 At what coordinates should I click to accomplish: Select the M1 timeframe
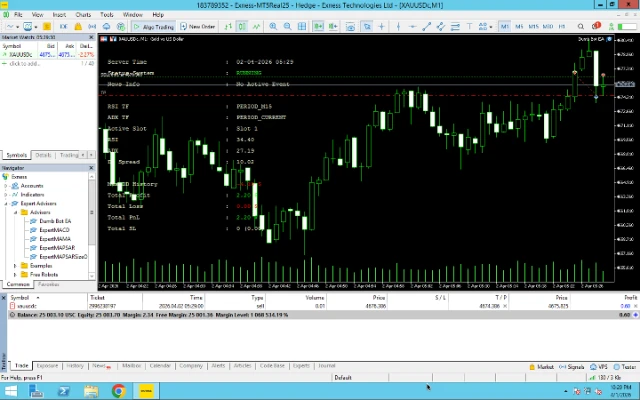click(505, 27)
